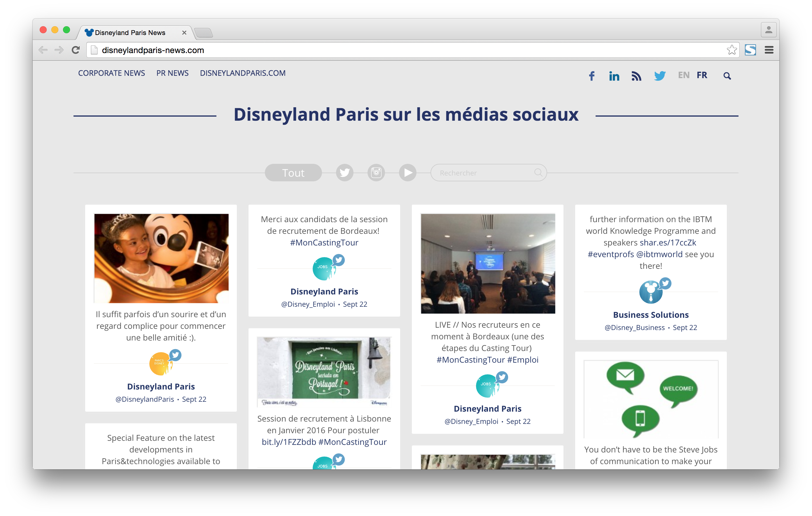Open the browser profile user icon

(769, 30)
